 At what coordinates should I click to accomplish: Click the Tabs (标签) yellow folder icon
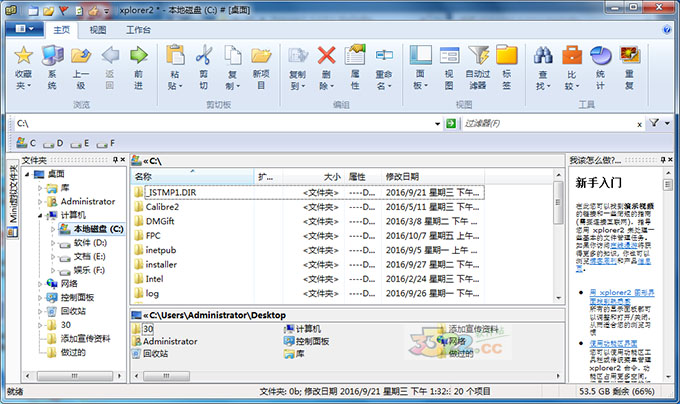pos(507,55)
